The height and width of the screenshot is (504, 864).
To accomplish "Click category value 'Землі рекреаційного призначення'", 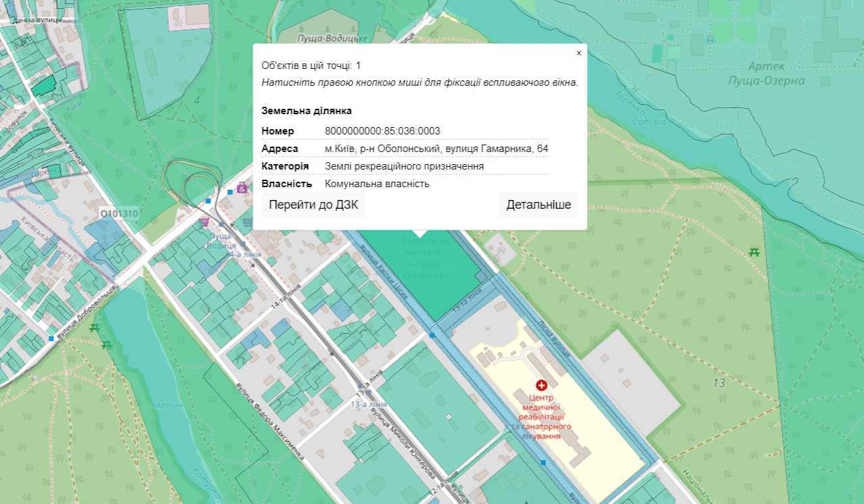I will pyautogui.click(x=404, y=166).
